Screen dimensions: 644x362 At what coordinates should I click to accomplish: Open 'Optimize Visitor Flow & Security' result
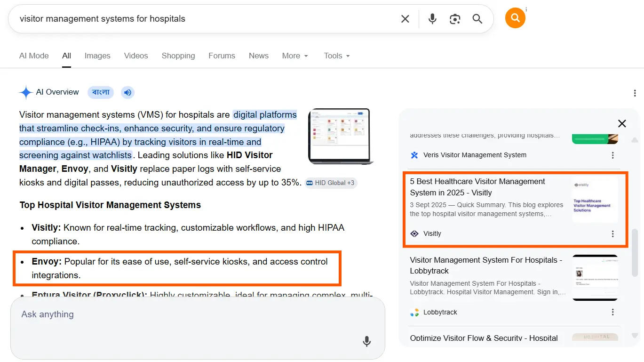pos(484,338)
